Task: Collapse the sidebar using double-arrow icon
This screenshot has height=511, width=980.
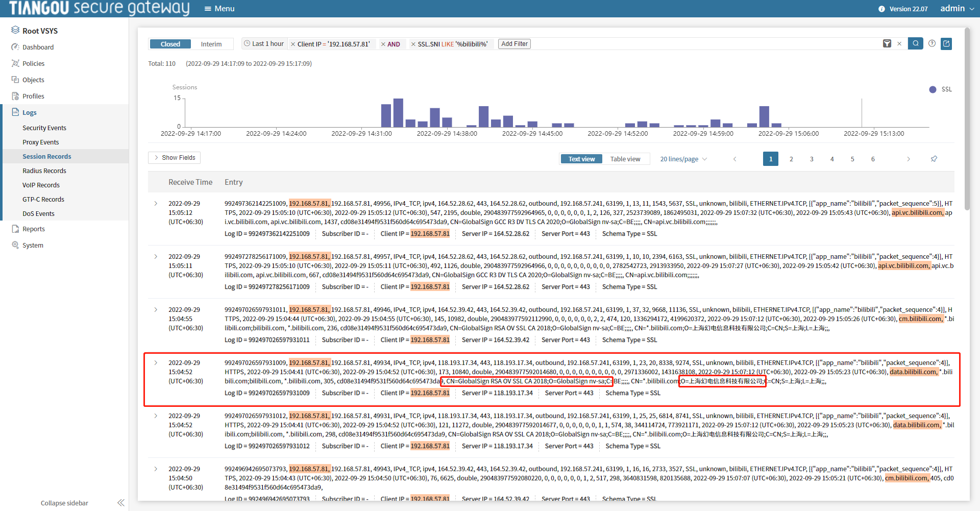Action: [121, 503]
